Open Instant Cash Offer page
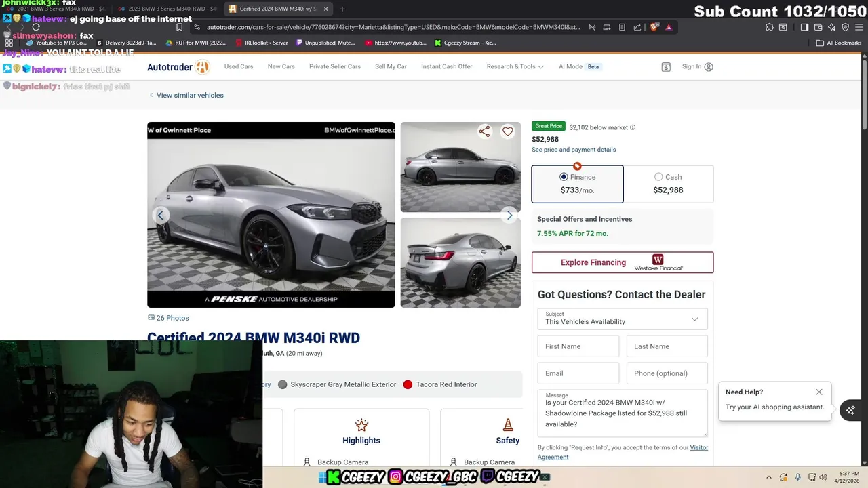 point(447,67)
